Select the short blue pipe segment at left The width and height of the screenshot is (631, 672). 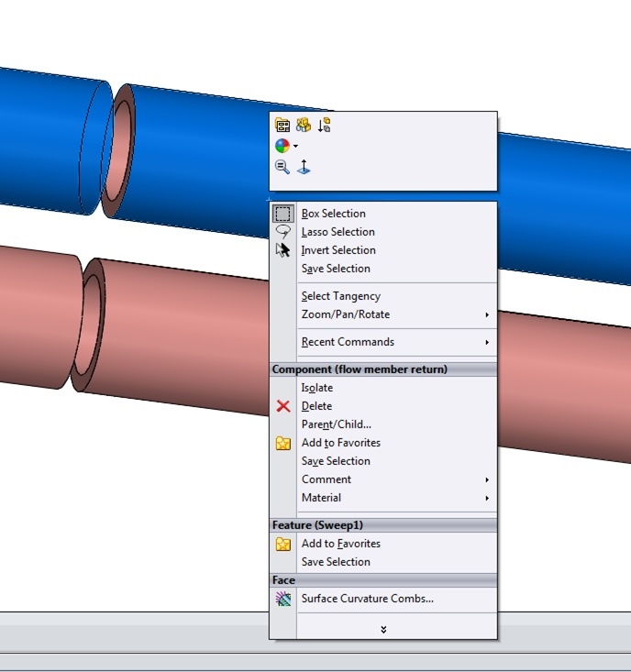click(x=47, y=141)
